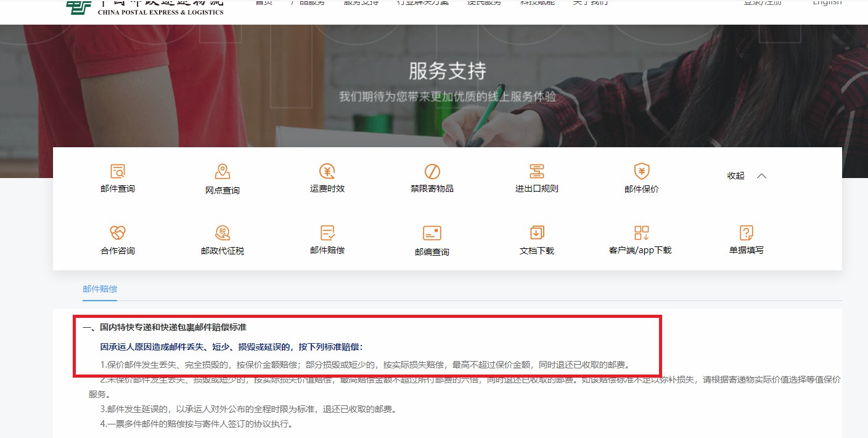Select the 客户端/app下载 download icon
Screen dimensions: 868x438
641,233
